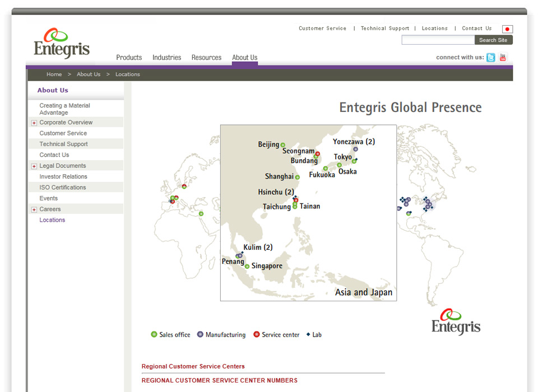Screen dimensions: 538x392
Task: Click the Service center legend entry
Action: click(276, 335)
